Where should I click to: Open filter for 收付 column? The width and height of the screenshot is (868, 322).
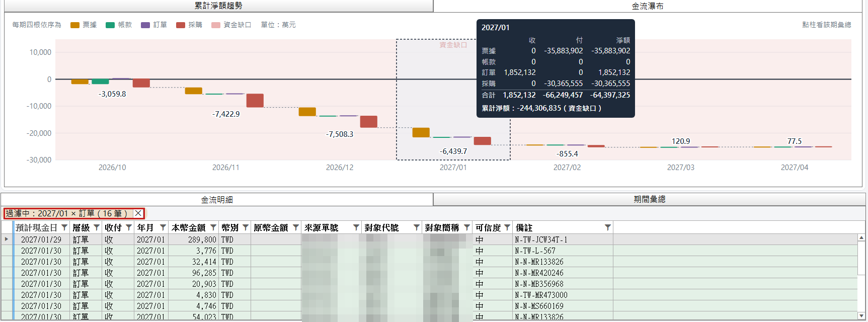point(129,228)
